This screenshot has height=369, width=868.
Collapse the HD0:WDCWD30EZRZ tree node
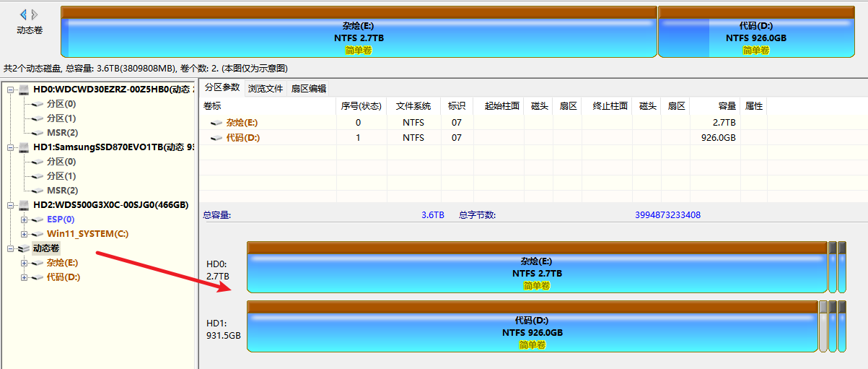click(11, 90)
